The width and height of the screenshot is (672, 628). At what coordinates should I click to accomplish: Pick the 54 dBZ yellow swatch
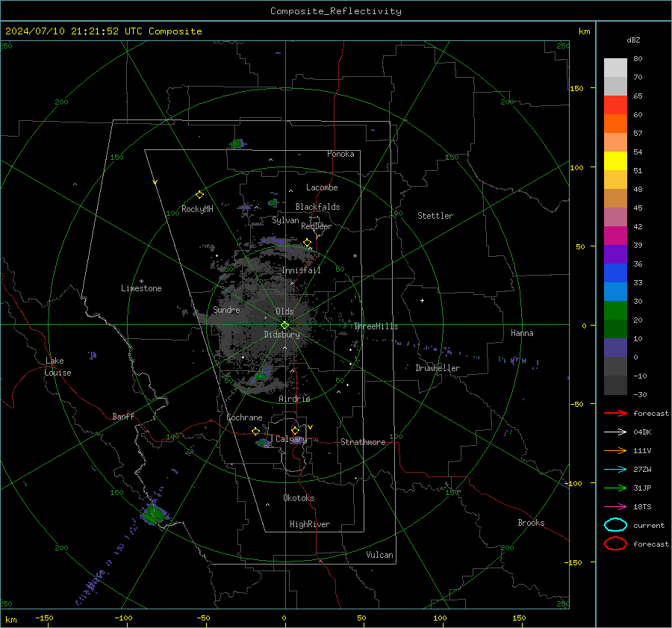tap(615, 161)
